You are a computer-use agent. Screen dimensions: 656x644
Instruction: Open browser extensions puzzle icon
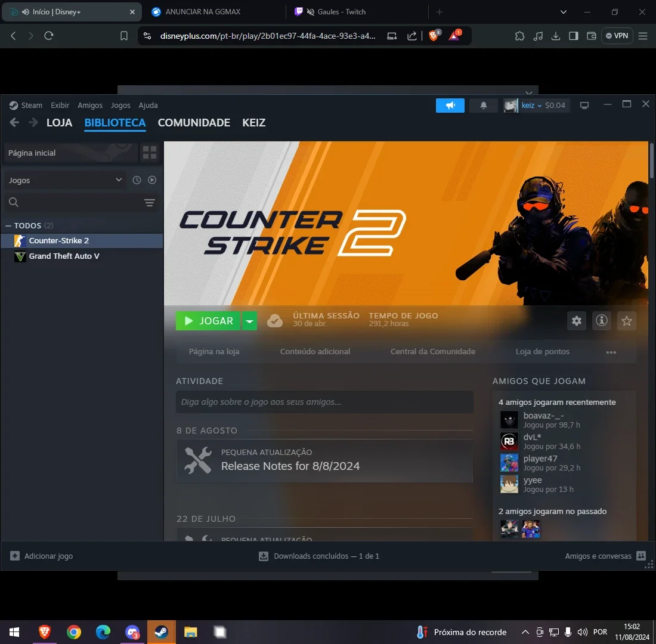519,36
